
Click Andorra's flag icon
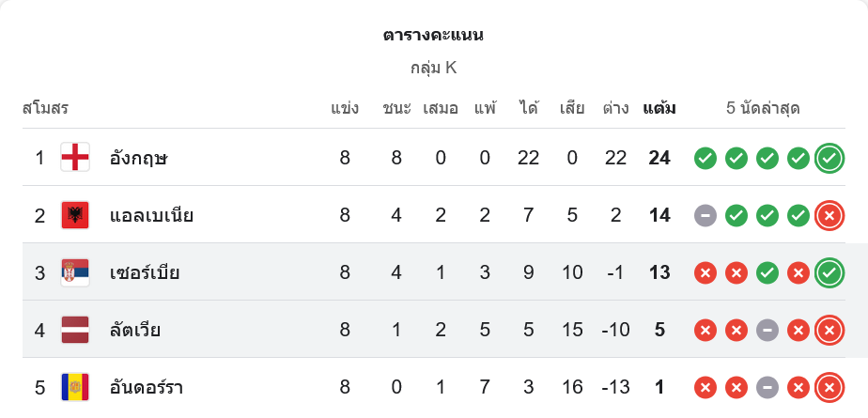75,387
